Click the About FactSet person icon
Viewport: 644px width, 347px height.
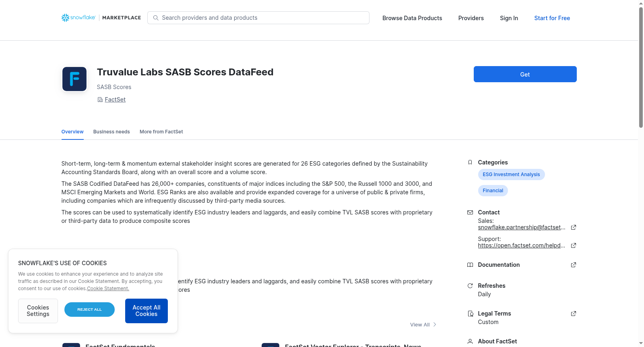tap(470, 341)
